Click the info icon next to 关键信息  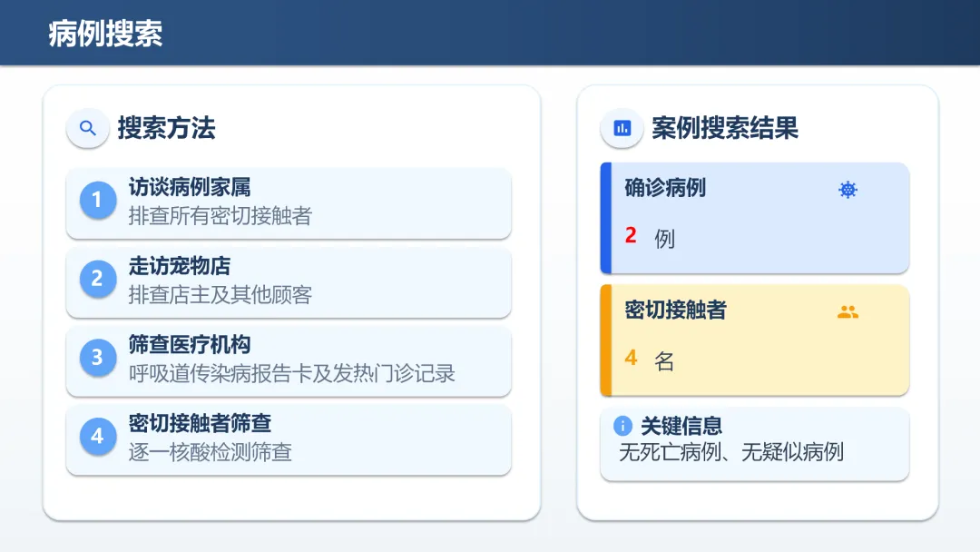622,426
